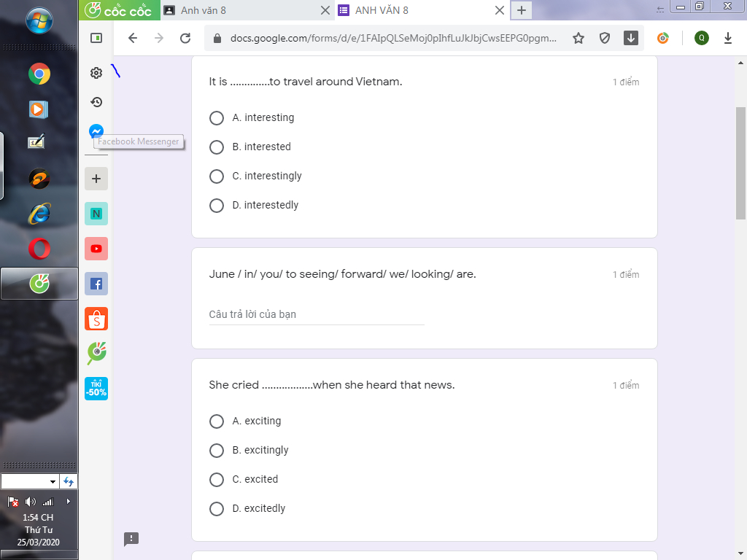Focus the Câu trả lời của bạn field
Viewport: 747px width, 560px height.
coord(317,315)
